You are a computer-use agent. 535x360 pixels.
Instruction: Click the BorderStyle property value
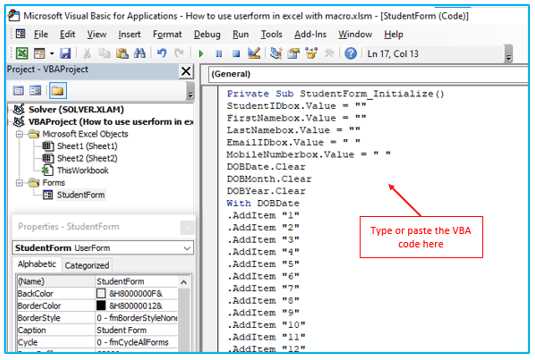[136, 318]
